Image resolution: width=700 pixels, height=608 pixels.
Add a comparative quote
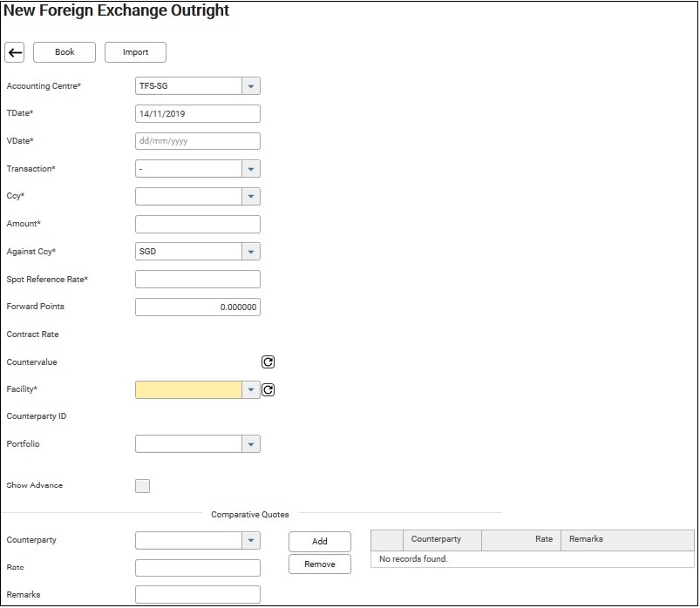(x=320, y=542)
